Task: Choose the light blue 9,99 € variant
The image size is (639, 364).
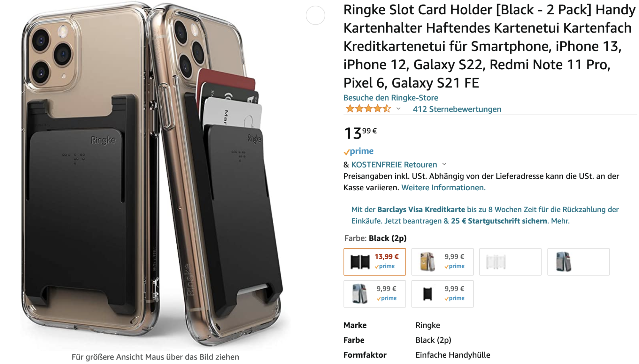Action: click(374, 294)
